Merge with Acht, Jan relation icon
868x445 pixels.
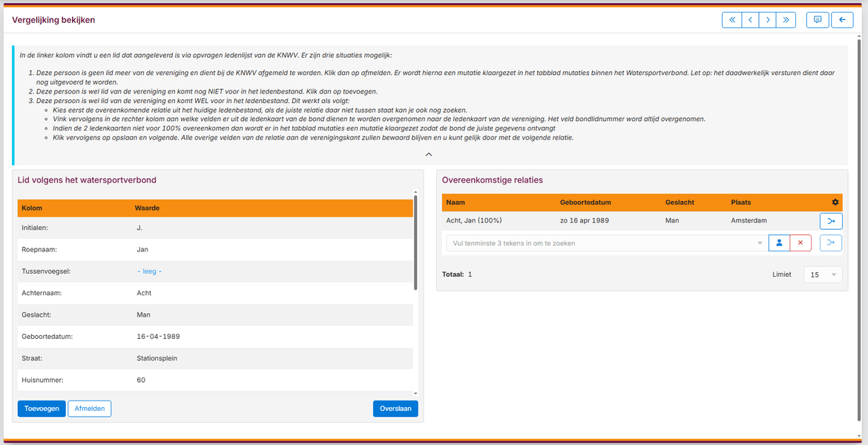(831, 222)
